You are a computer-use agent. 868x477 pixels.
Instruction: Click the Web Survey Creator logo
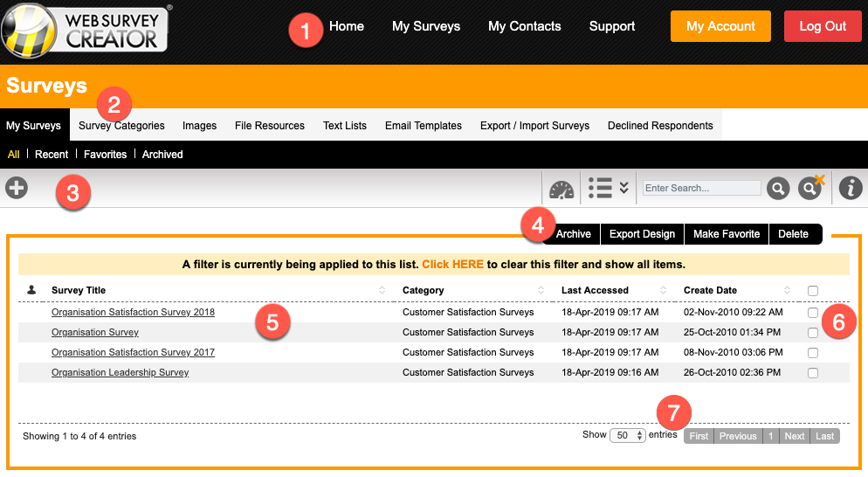pyautogui.click(x=85, y=28)
